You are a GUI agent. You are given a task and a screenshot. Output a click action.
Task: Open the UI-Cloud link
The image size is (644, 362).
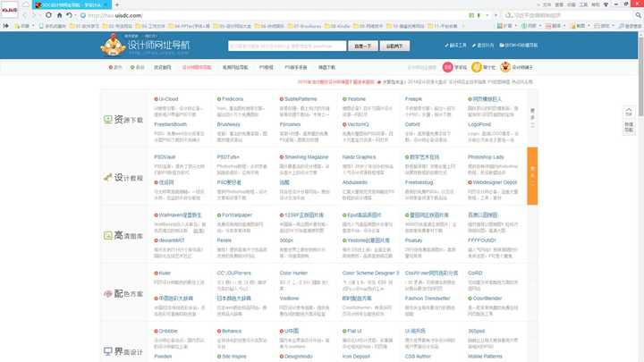point(168,99)
